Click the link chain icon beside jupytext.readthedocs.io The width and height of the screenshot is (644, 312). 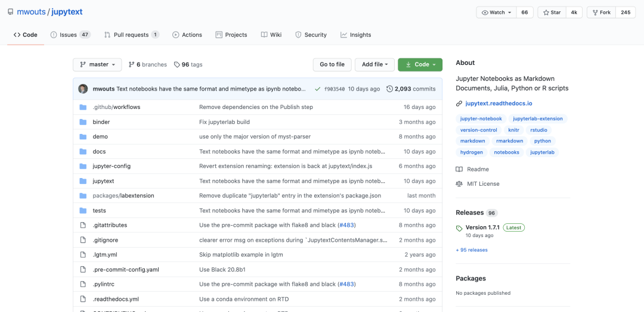coord(459,104)
